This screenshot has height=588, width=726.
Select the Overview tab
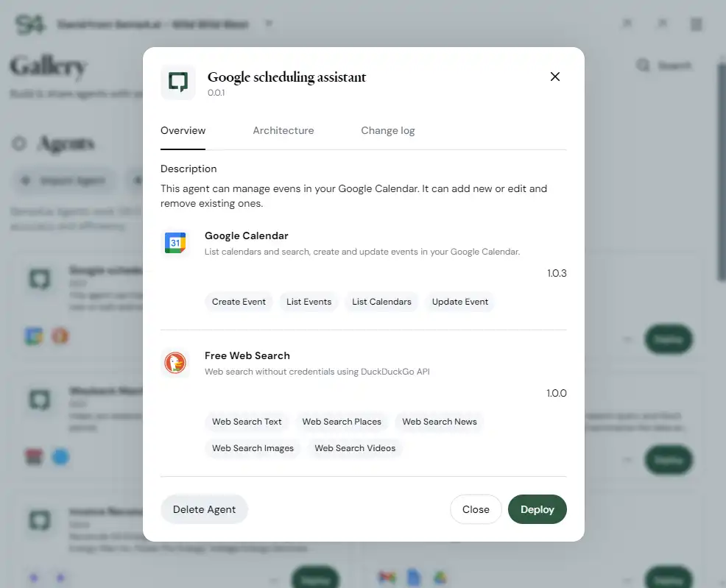(x=183, y=130)
